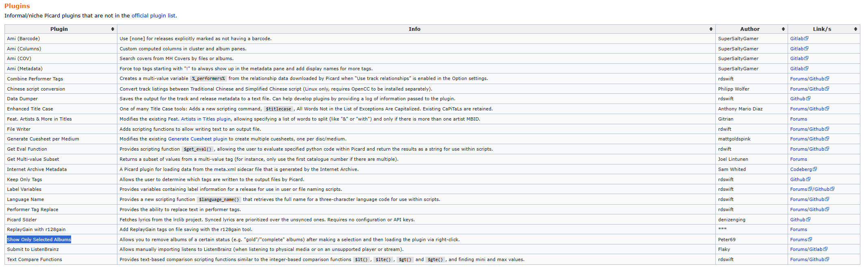This screenshot has width=868, height=270.
Task: Open the official plugin list link
Action: click(154, 16)
